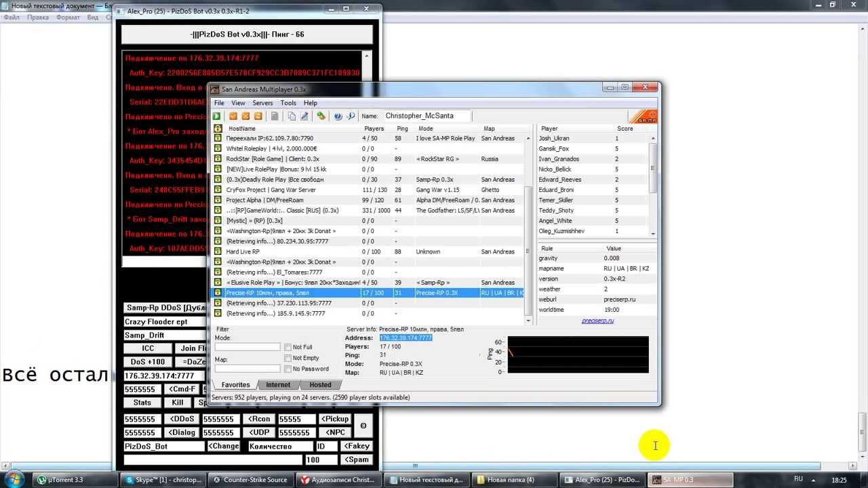The width and height of the screenshot is (868, 488).
Task: Click the bot log scrollbar up arrow
Action: click(x=367, y=56)
